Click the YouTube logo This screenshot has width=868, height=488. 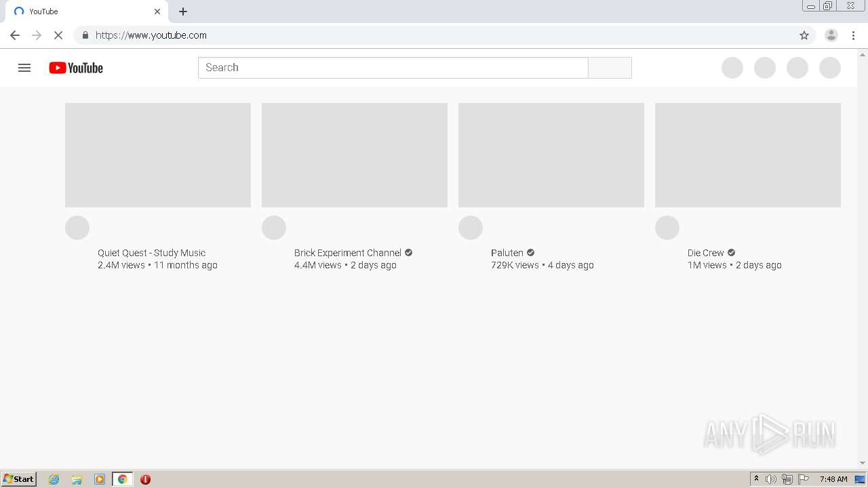click(x=76, y=68)
